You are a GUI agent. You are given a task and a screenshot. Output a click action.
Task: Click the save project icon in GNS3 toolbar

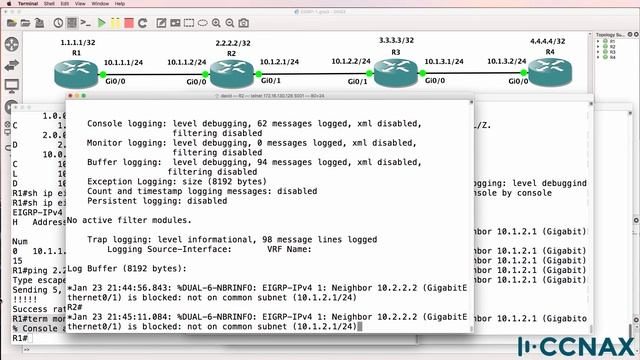(x=39, y=23)
